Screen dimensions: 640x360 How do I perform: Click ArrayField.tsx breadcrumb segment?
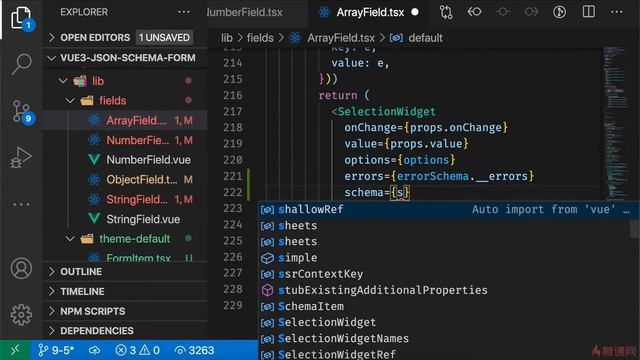(341, 38)
